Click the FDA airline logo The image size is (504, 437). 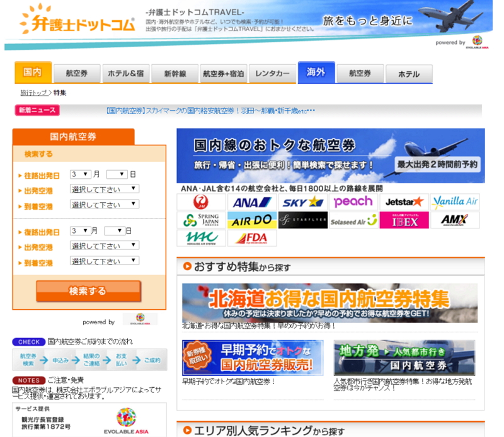tap(252, 238)
